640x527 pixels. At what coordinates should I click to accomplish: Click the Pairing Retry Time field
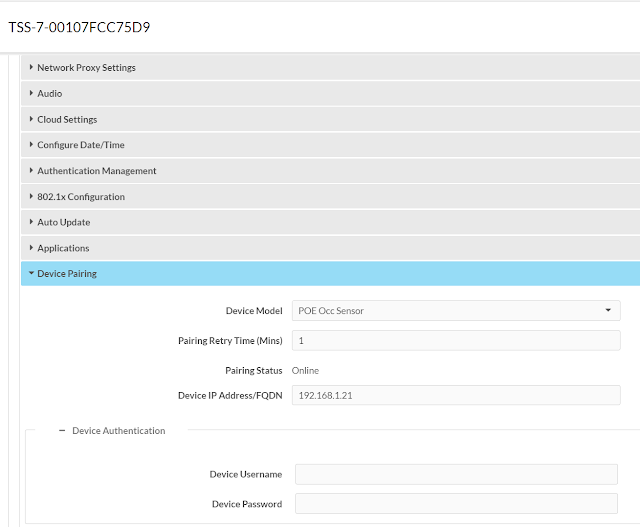(x=455, y=341)
